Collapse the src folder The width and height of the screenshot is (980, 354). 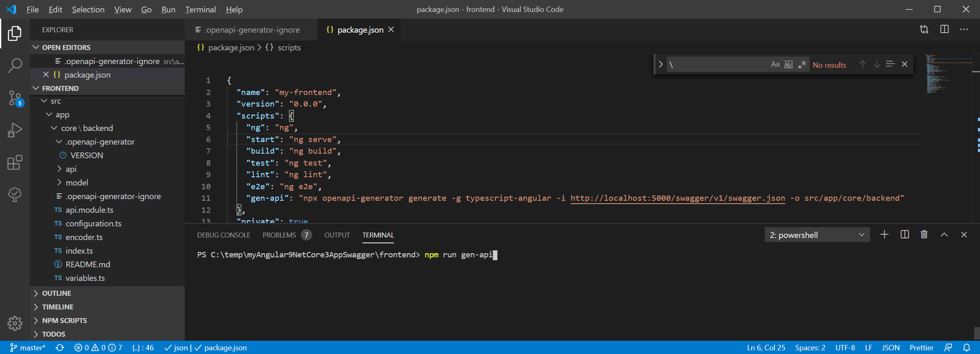pyautogui.click(x=44, y=101)
